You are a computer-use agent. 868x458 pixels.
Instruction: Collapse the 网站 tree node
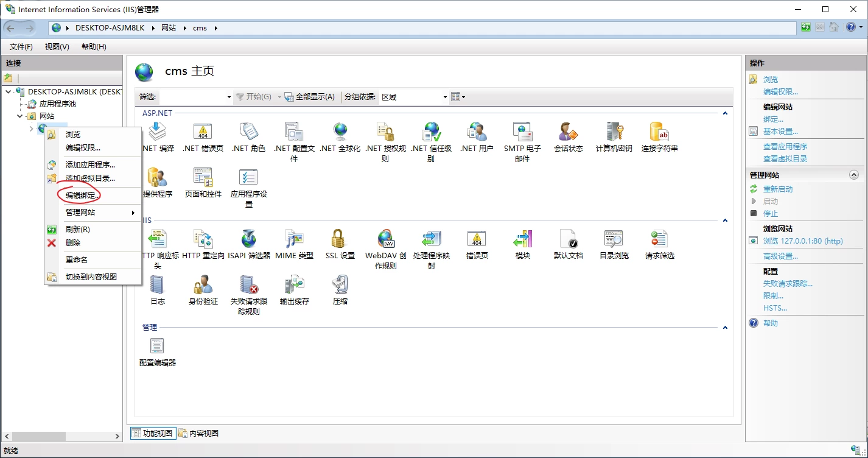pos(19,116)
